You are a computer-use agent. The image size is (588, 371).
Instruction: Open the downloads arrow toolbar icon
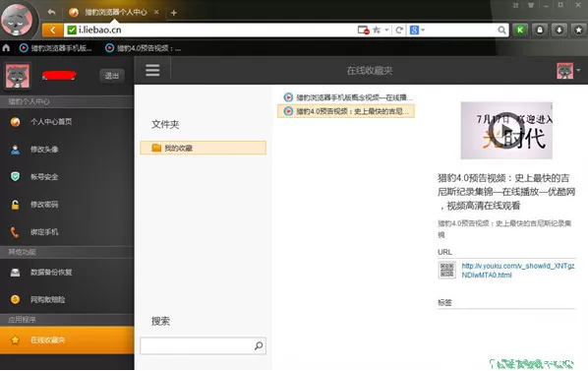(x=559, y=30)
